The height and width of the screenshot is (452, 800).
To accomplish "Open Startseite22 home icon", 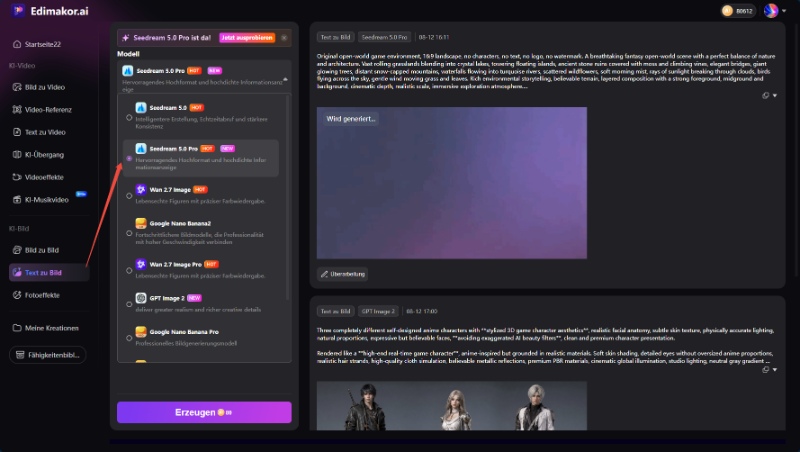I will coord(17,44).
